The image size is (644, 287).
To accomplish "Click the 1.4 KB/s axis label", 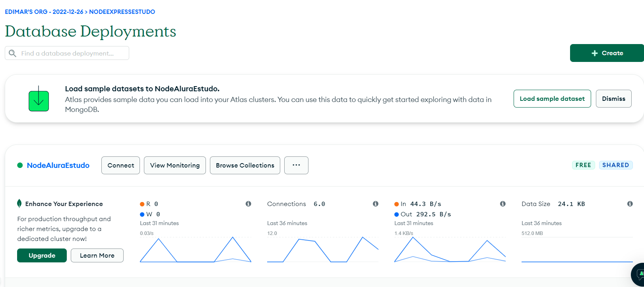I will [404, 233].
